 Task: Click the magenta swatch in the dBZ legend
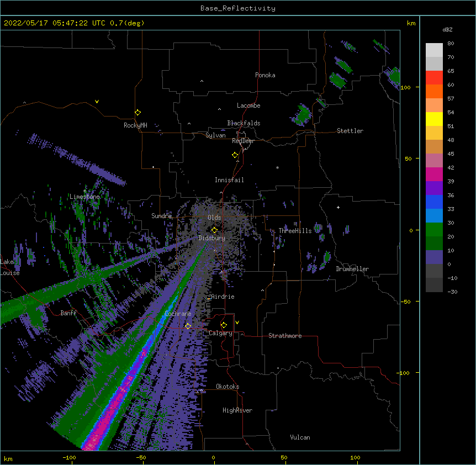434,174
